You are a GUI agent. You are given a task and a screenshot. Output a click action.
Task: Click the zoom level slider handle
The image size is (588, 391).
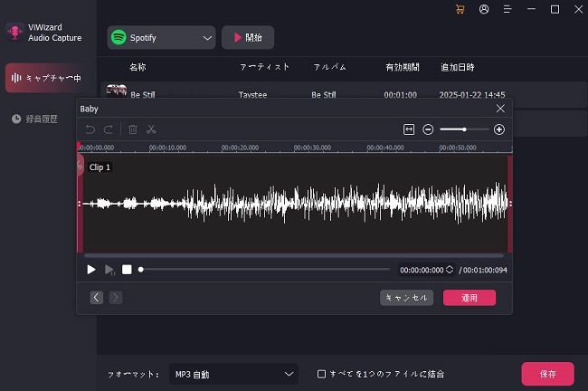[x=464, y=129]
